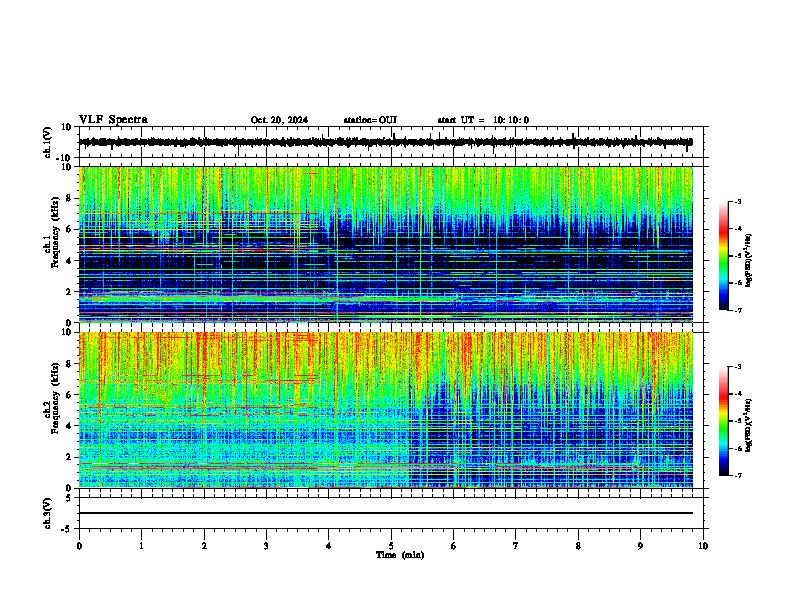792x612 pixels.
Task: Click the '8' kHz tick on ch.1 spectrogram
Action: [69, 198]
